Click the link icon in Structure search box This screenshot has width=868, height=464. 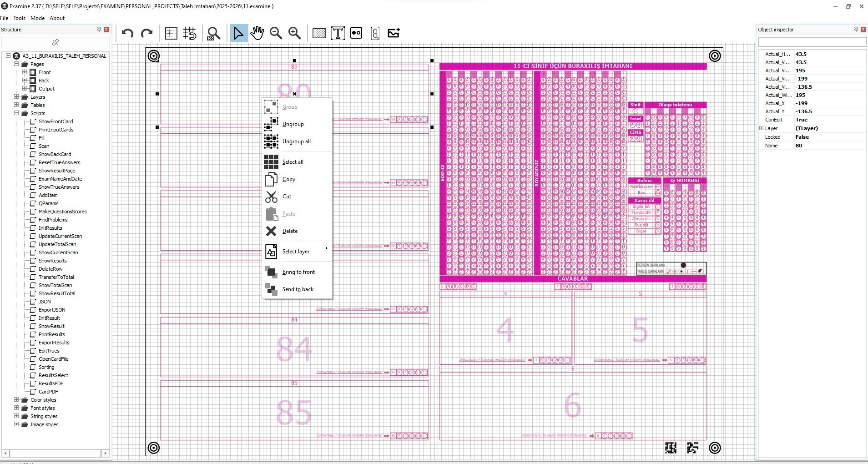pos(56,42)
